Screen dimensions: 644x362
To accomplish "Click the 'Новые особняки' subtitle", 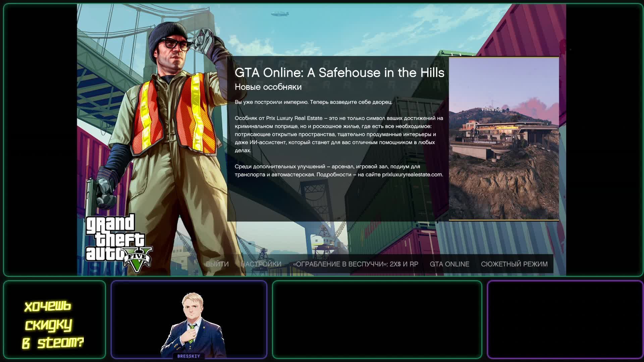I will 268,87.
